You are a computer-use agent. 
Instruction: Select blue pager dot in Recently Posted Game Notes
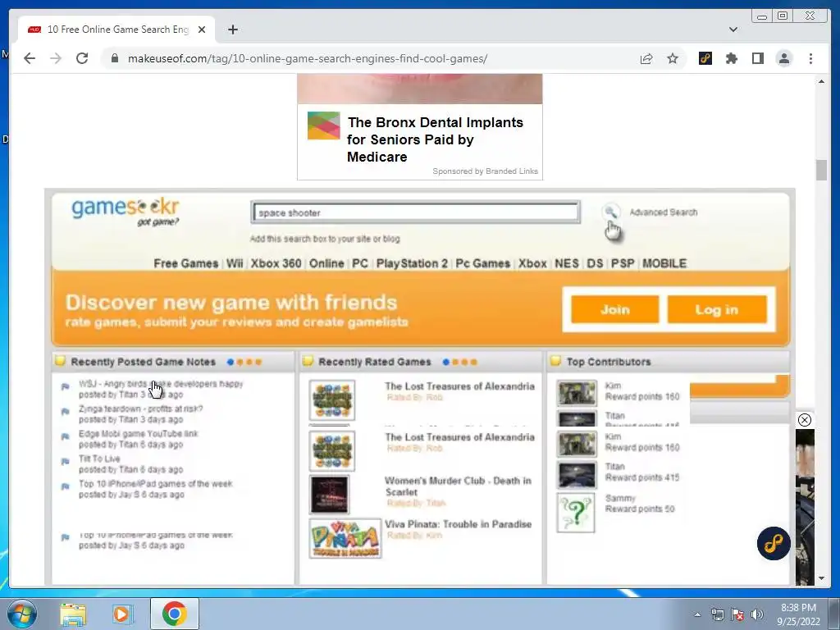(x=231, y=362)
